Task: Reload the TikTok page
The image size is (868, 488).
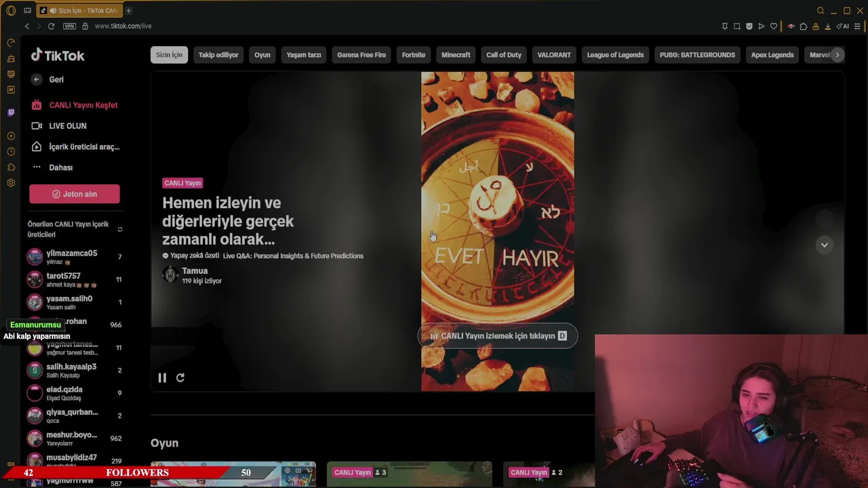Action: (51, 26)
